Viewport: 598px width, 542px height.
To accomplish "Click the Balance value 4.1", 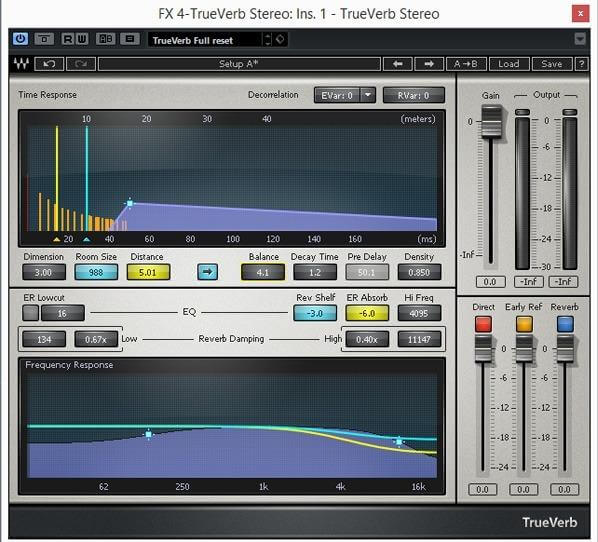I will tap(263, 272).
